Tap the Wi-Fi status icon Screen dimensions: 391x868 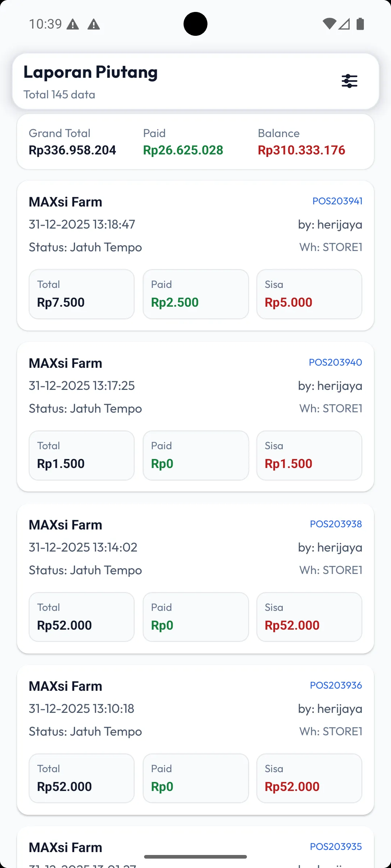click(x=329, y=24)
